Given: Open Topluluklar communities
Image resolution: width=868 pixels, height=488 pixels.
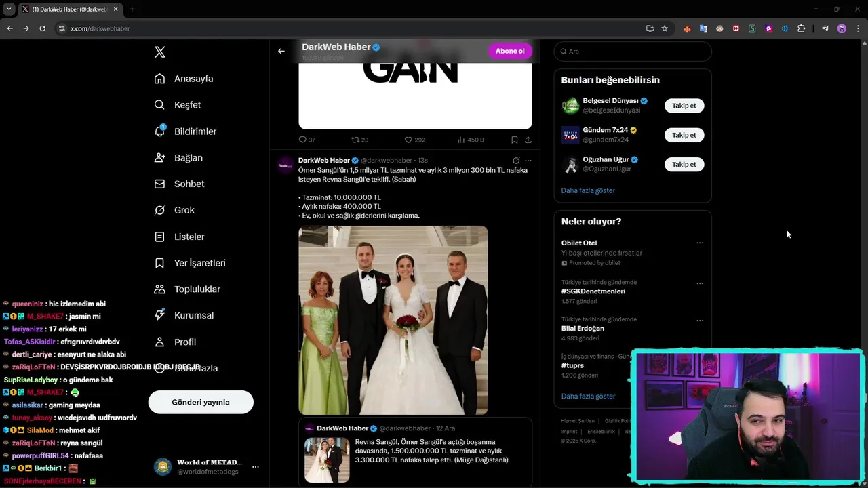Looking at the screenshot, I should 187,289.
